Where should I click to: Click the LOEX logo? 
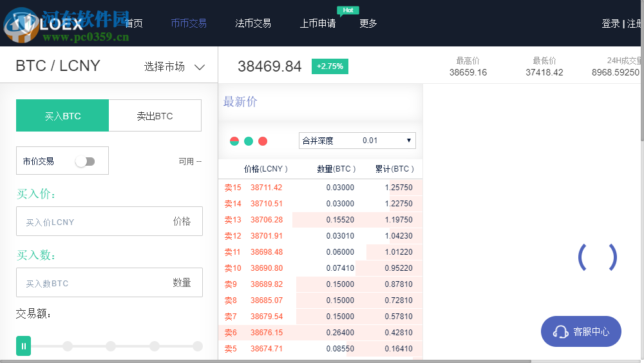[47, 23]
